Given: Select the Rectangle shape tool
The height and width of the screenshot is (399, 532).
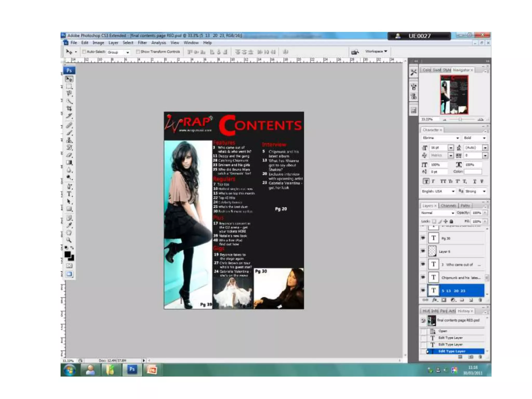Looking at the screenshot, I should [69, 209].
